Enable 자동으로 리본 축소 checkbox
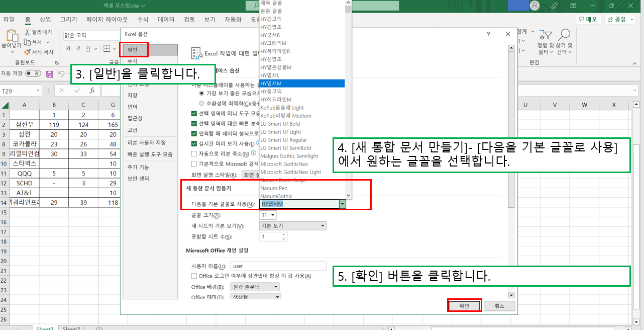 (194, 153)
